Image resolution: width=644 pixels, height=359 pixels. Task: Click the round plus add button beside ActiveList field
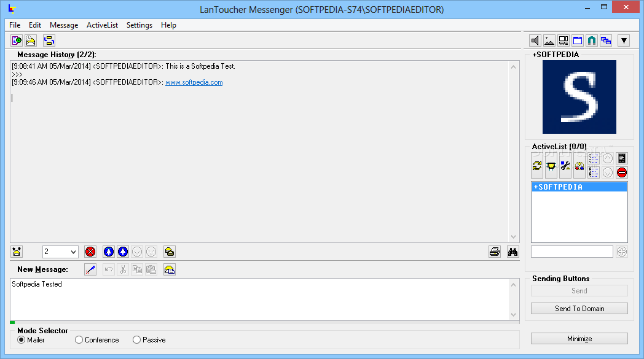point(622,252)
